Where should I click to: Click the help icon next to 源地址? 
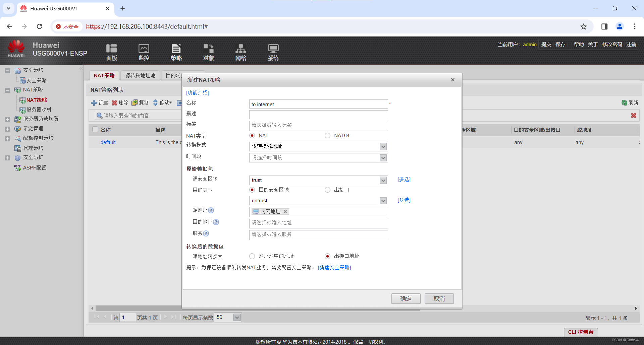pos(211,210)
